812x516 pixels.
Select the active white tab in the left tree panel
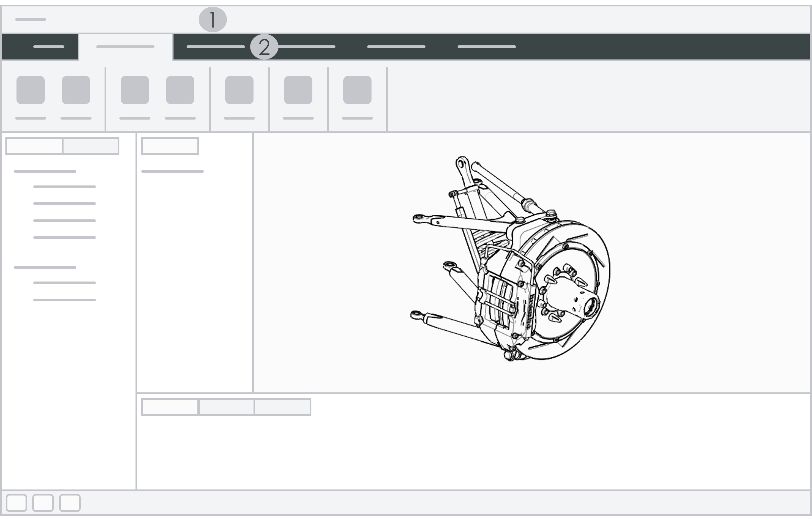[34, 146]
